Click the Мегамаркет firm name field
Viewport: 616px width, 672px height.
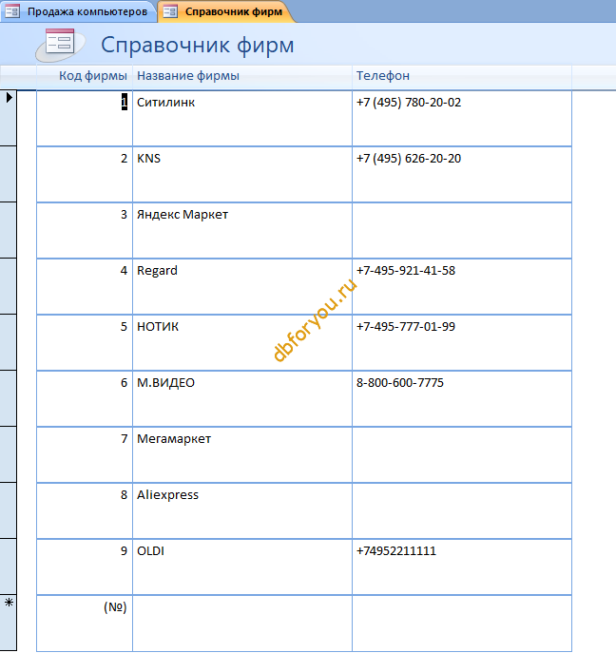[242, 455]
